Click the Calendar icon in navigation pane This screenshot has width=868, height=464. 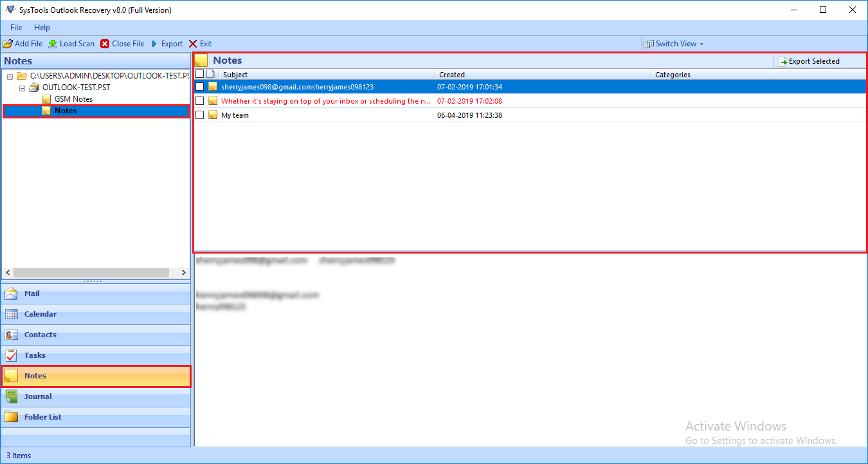pos(12,315)
